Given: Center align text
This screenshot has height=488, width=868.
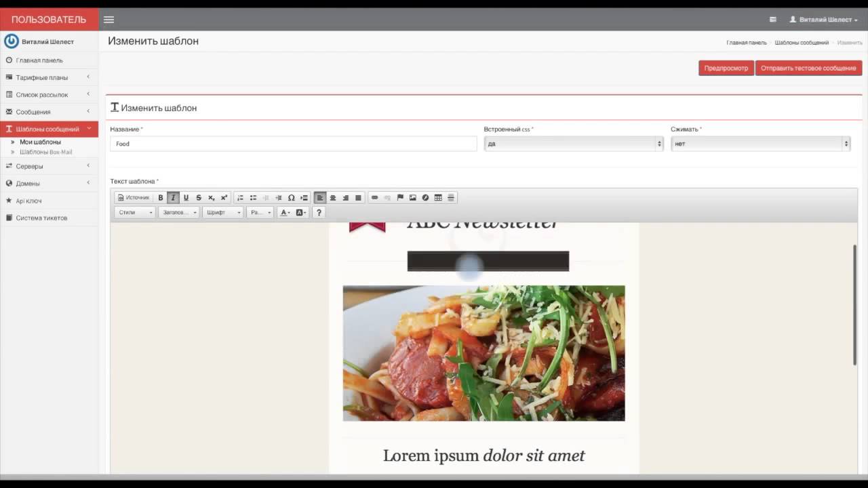Looking at the screenshot, I should point(333,198).
